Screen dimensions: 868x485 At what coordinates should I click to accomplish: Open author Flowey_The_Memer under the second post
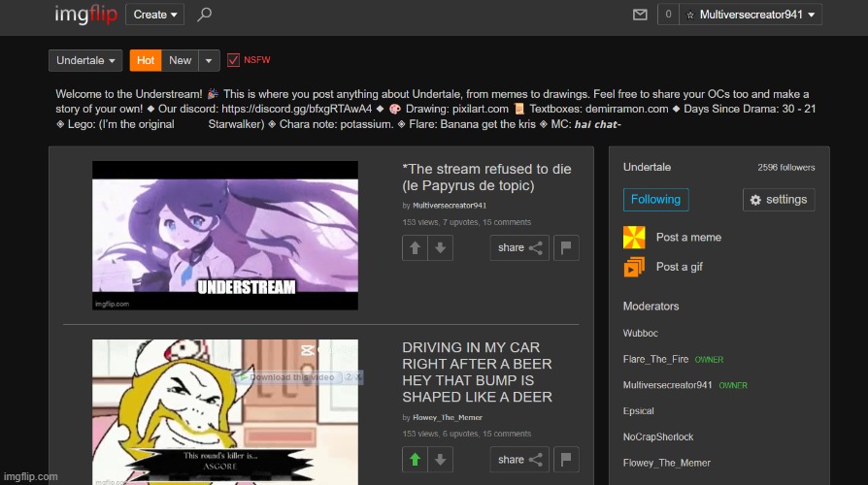(448, 417)
